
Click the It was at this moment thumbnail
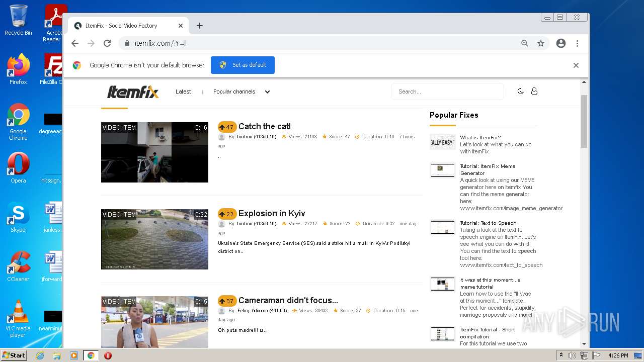click(x=443, y=284)
